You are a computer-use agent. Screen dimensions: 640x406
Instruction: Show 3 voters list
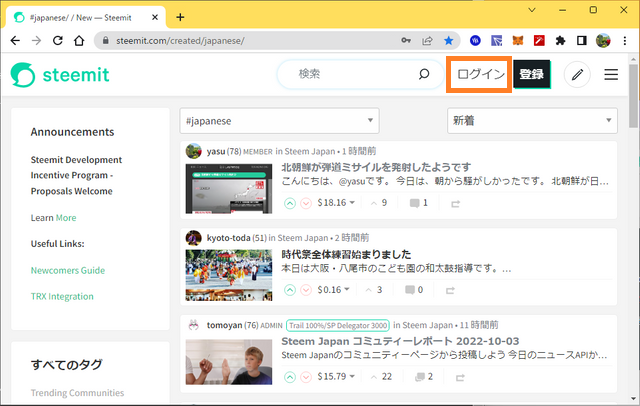coord(374,290)
